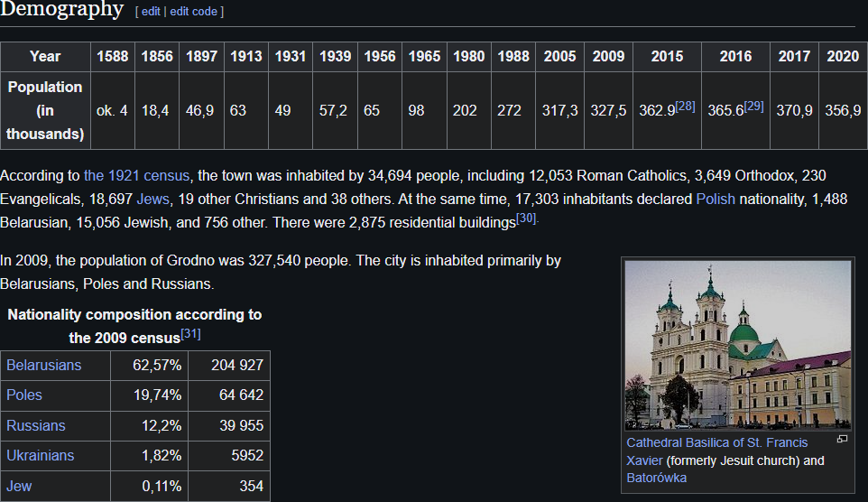Click the 'Nationality composition' table caption
The height and width of the screenshot is (502, 868).
[134, 326]
